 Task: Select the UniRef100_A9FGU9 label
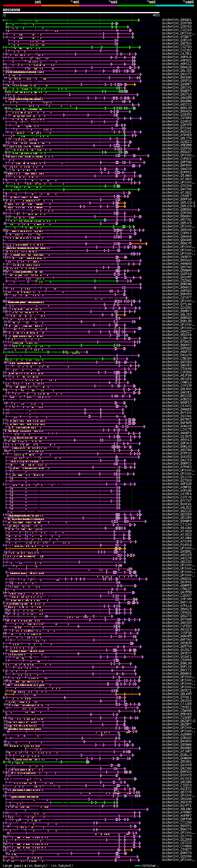click(176, 483)
